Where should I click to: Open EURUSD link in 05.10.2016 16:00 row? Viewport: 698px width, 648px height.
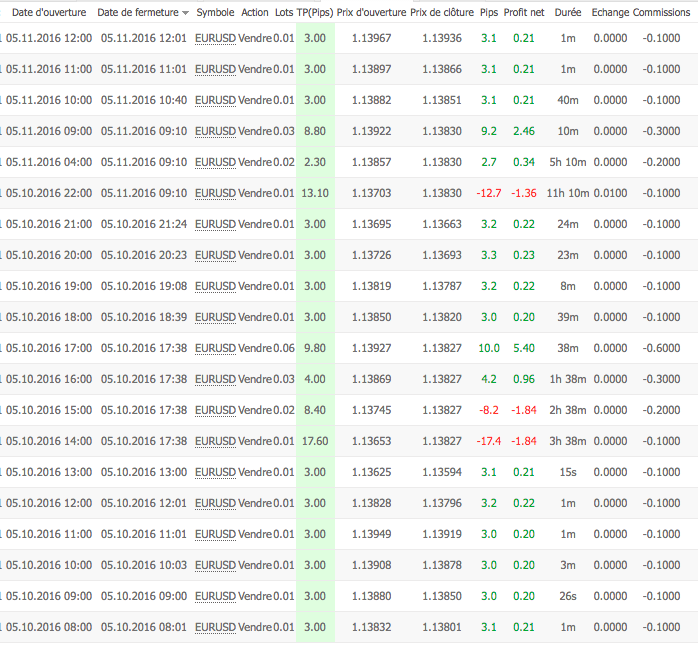(x=215, y=379)
